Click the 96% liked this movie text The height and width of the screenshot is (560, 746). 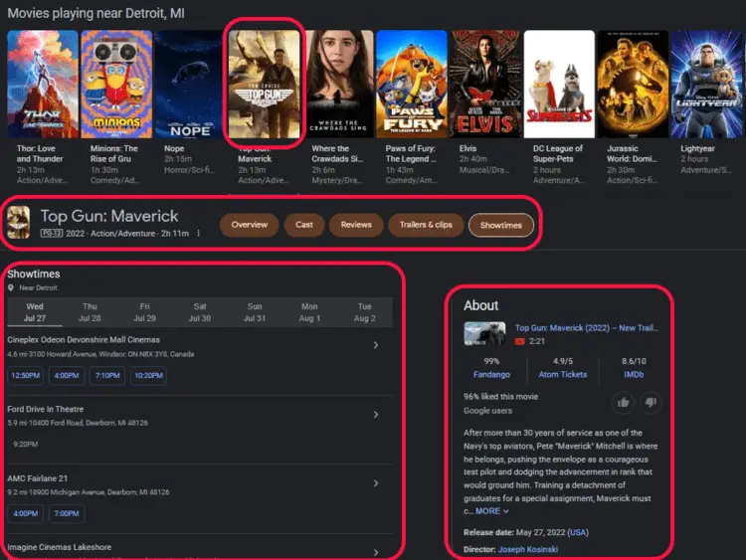[501, 396]
